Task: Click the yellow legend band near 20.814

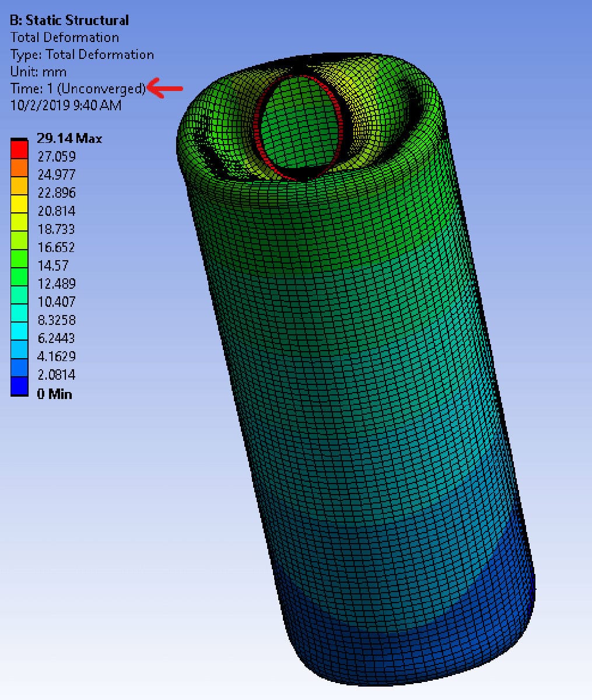Action: coord(19,204)
